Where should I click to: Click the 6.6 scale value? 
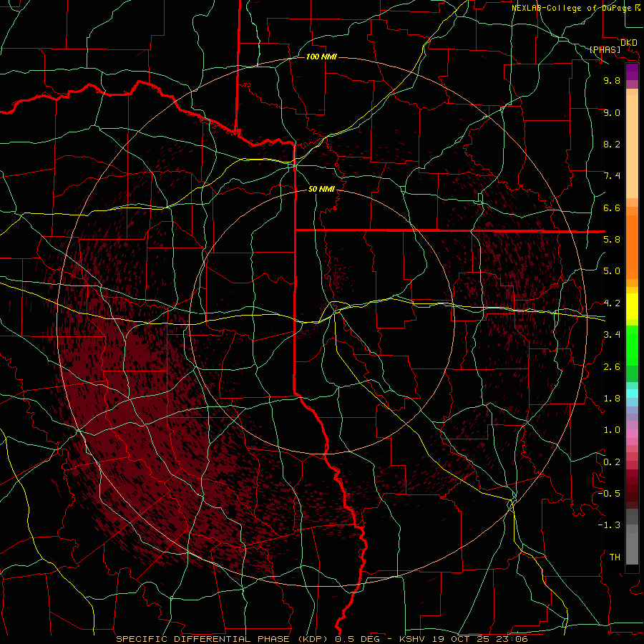coord(612,208)
